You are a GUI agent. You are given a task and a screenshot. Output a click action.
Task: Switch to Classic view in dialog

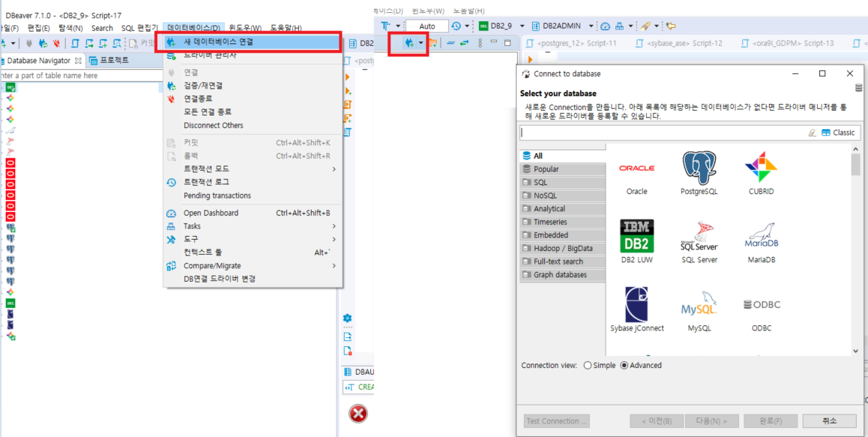(x=838, y=133)
